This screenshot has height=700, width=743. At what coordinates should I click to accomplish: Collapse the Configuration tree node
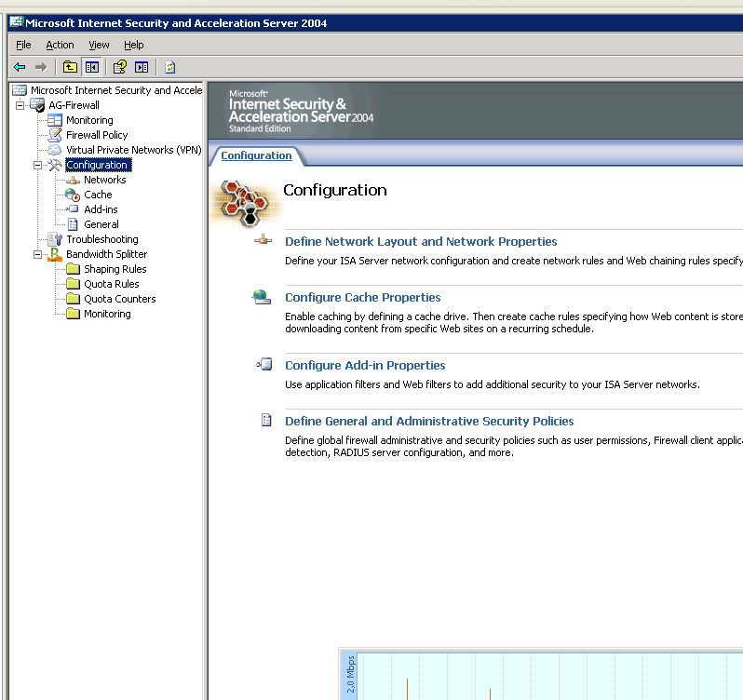[38, 165]
